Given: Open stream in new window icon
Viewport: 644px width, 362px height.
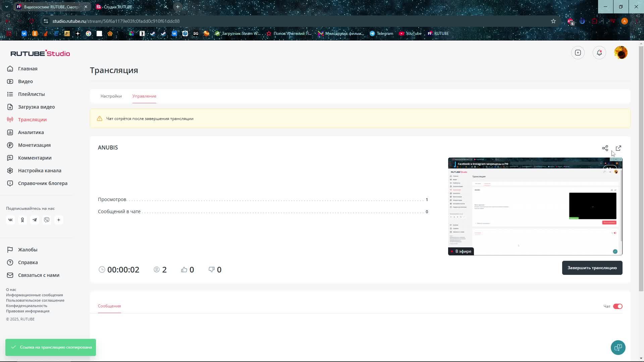Looking at the screenshot, I should coord(619,148).
